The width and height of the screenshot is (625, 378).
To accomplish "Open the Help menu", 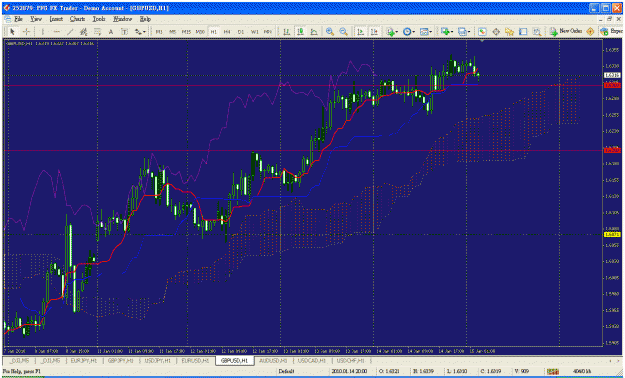I will click(145, 19).
